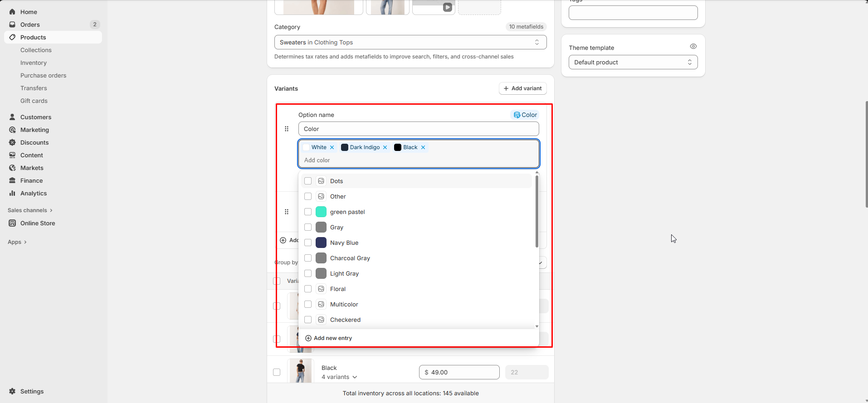868x403 pixels.
Task: Play the product video thumbnail
Action: pyautogui.click(x=447, y=7)
